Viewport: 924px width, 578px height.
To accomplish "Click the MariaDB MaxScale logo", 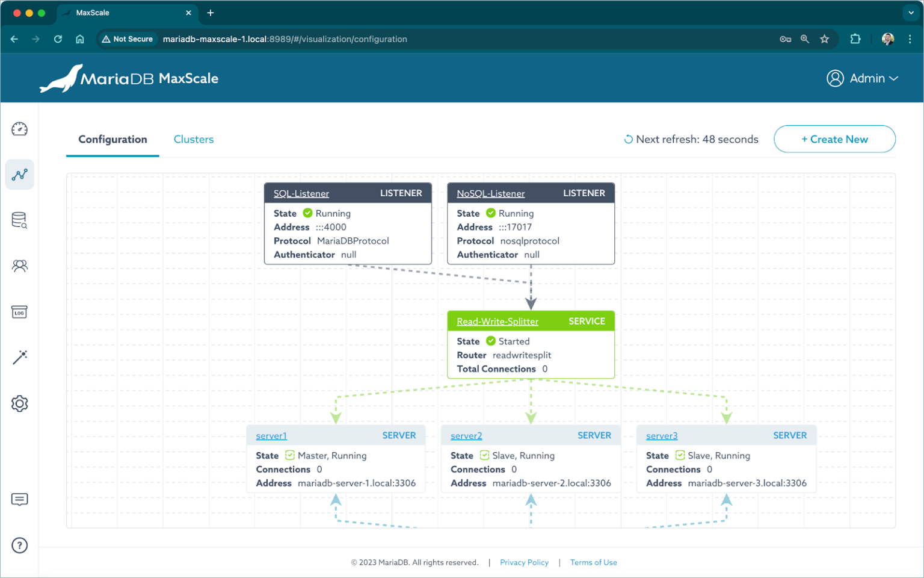I will coord(128,77).
